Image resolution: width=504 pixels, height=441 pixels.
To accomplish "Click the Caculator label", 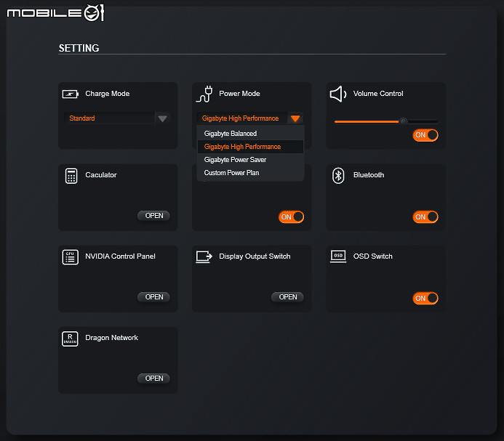I will 101,175.
